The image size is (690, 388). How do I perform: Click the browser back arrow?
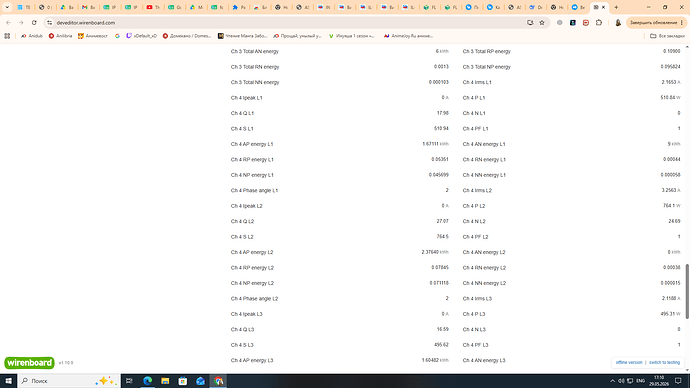[8, 22]
